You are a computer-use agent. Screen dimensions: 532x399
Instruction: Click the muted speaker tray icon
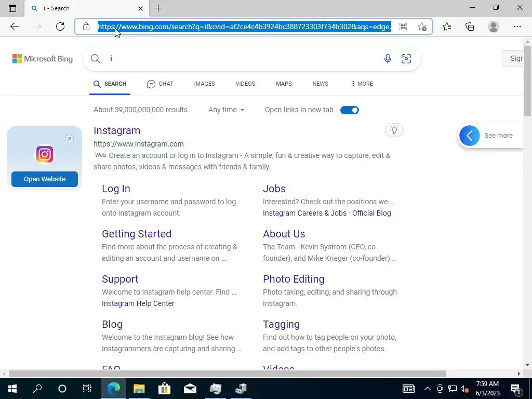point(465,389)
